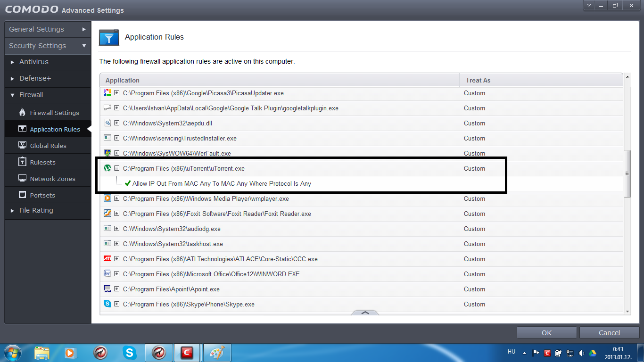Expand the aepdu.dll rule entry
644x363 pixels.
coord(117,123)
